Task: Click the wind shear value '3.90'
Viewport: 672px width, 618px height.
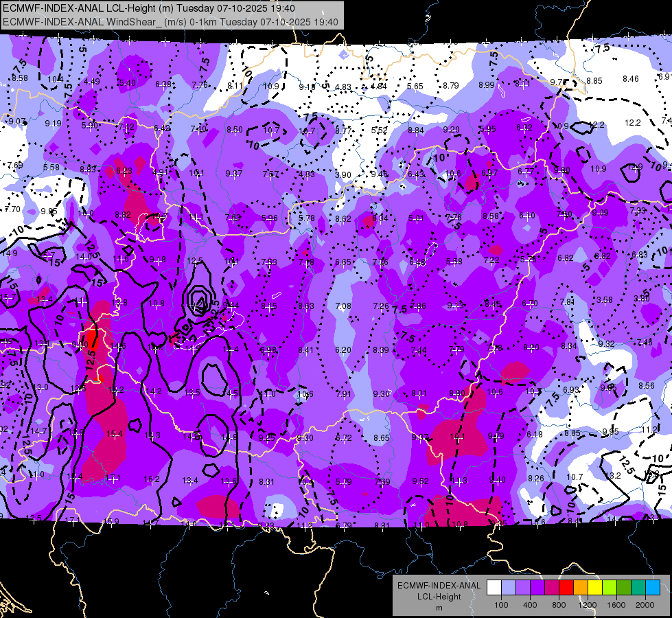Action: pyautogui.click(x=343, y=174)
